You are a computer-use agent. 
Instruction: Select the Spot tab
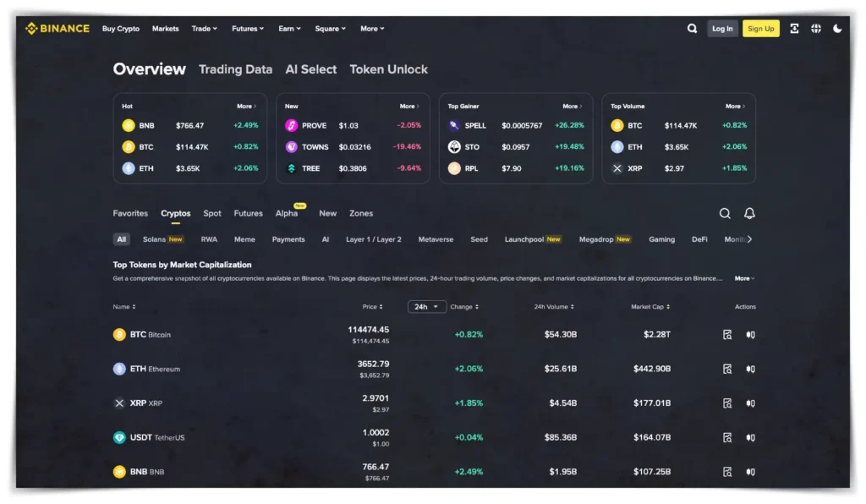tap(212, 214)
